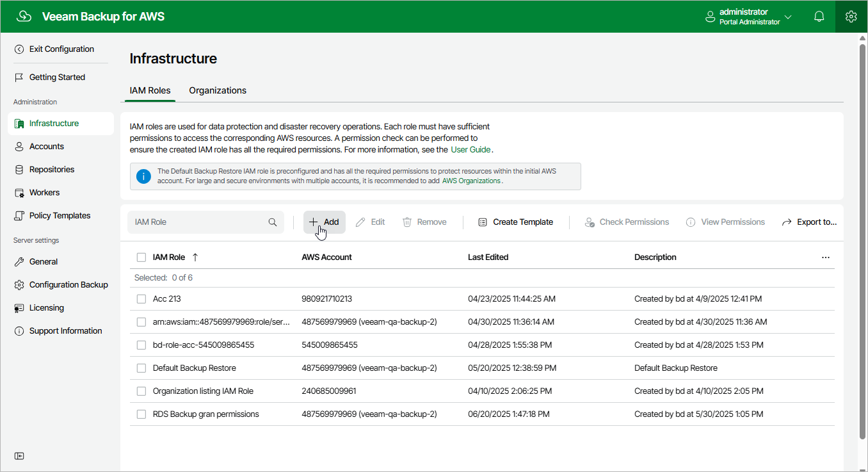Click date 06/20/2025 1:47:18 PM
Viewport: 868px width, 472px height.
pos(509,414)
